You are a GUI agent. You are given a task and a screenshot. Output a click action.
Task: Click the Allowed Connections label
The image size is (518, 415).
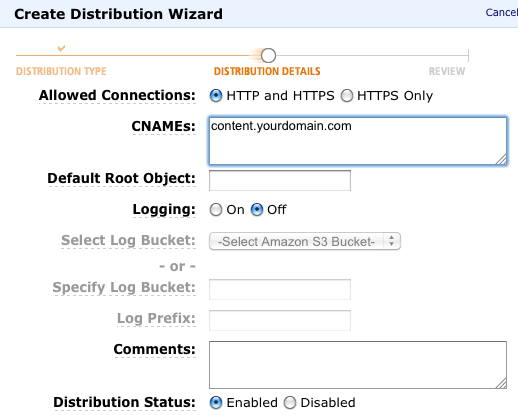coord(117,96)
